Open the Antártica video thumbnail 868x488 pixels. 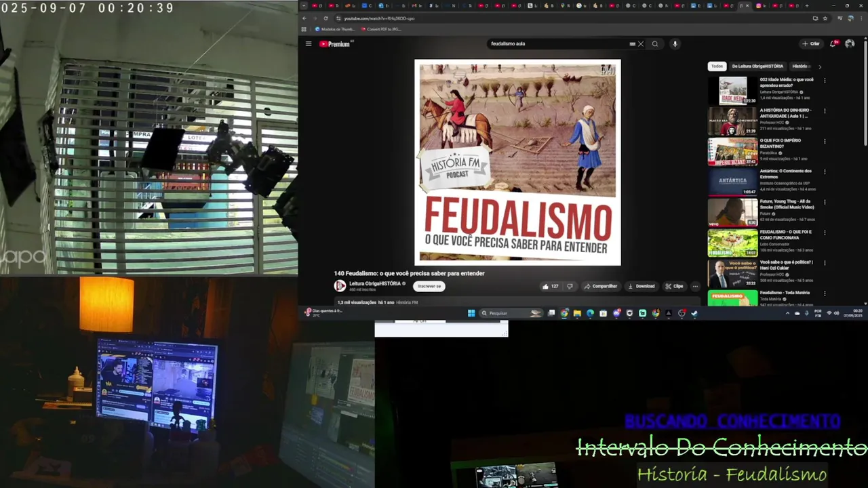pyautogui.click(x=732, y=182)
